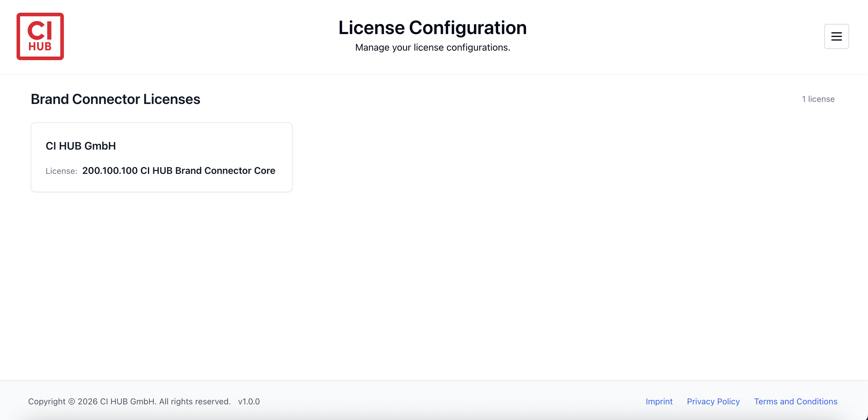Click 'All rights reserved' footer text
Viewport: 868px width, 420px height.
pos(194,401)
